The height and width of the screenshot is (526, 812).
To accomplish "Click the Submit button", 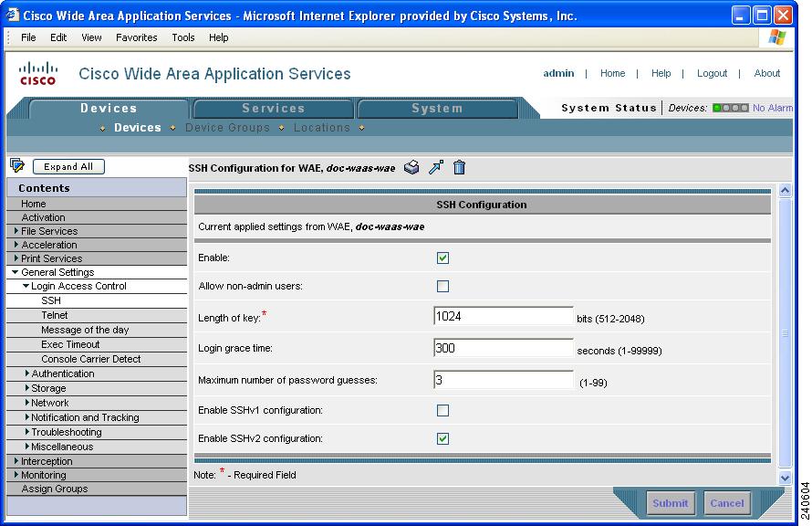I will 671,503.
